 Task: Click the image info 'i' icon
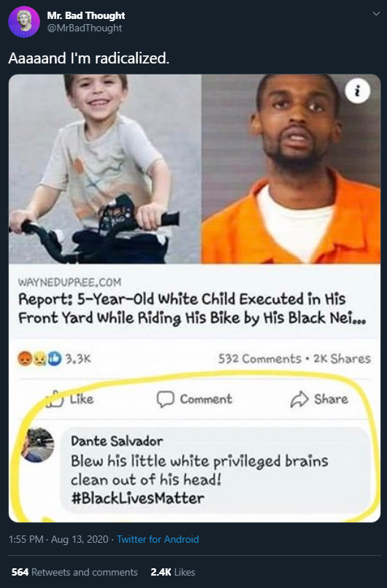(x=357, y=90)
